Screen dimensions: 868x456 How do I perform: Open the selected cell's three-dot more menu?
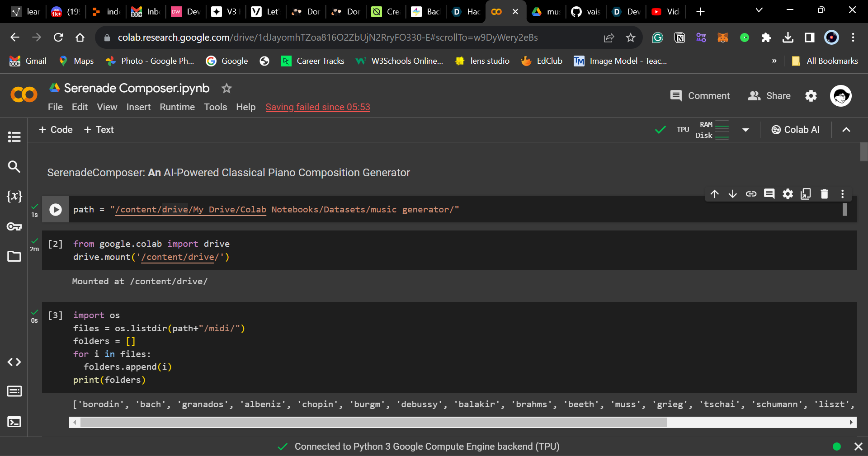pyautogui.click(x=842, y=194)
